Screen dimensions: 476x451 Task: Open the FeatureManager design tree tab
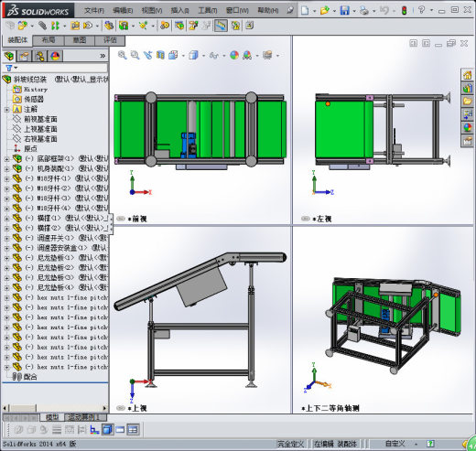pyautogui.click(x=9, y=56)
